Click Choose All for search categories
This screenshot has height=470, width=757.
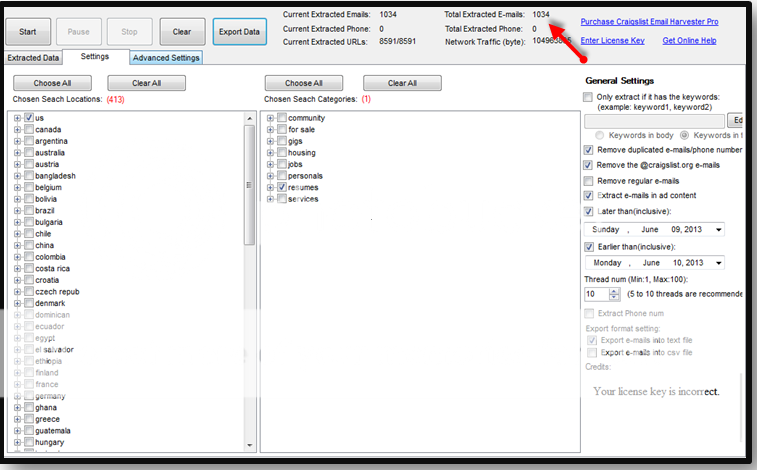[x=304, y=83]
